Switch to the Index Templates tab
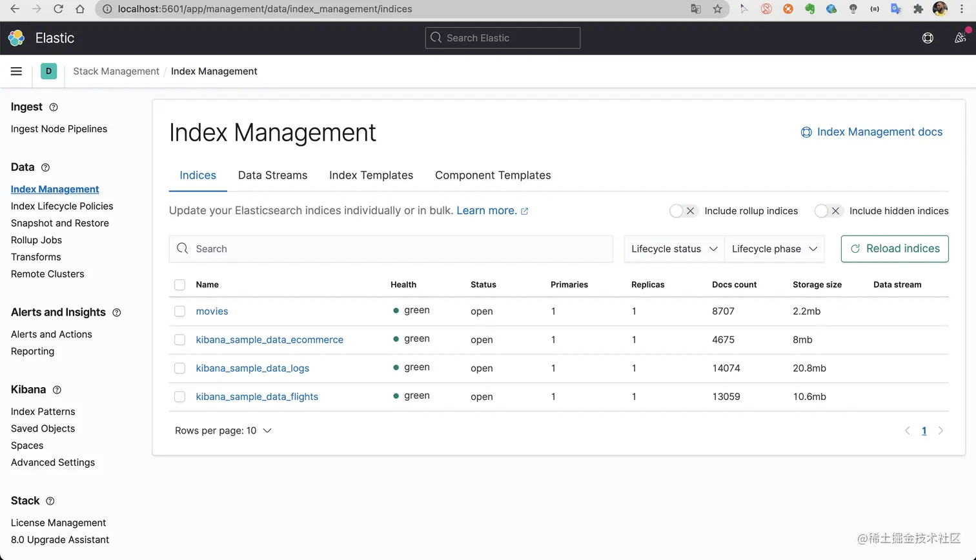The height and width of the screenshot is (560, 976). [x=371, y=175]
